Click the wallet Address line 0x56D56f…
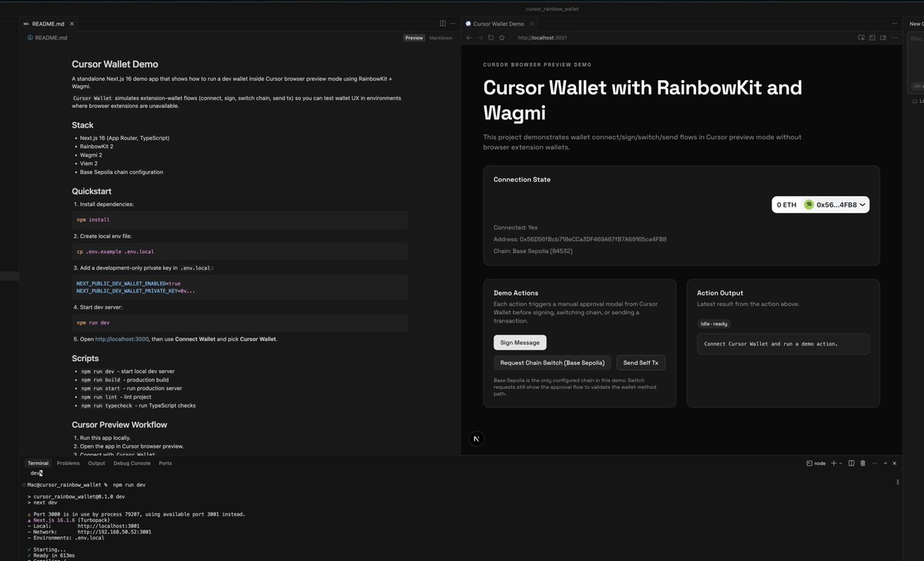The height and width of the screenshot is (561, 924). click(580, 239)
